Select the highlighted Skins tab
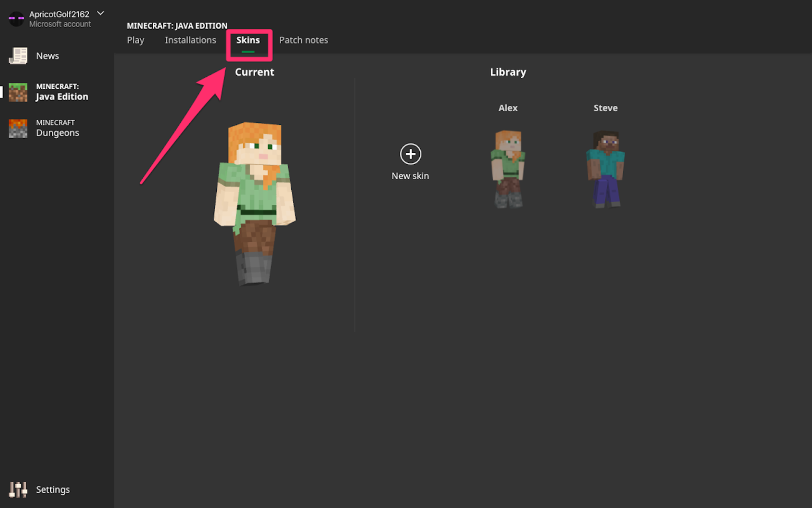Screen dimensions: 812x508 (248, 40)
